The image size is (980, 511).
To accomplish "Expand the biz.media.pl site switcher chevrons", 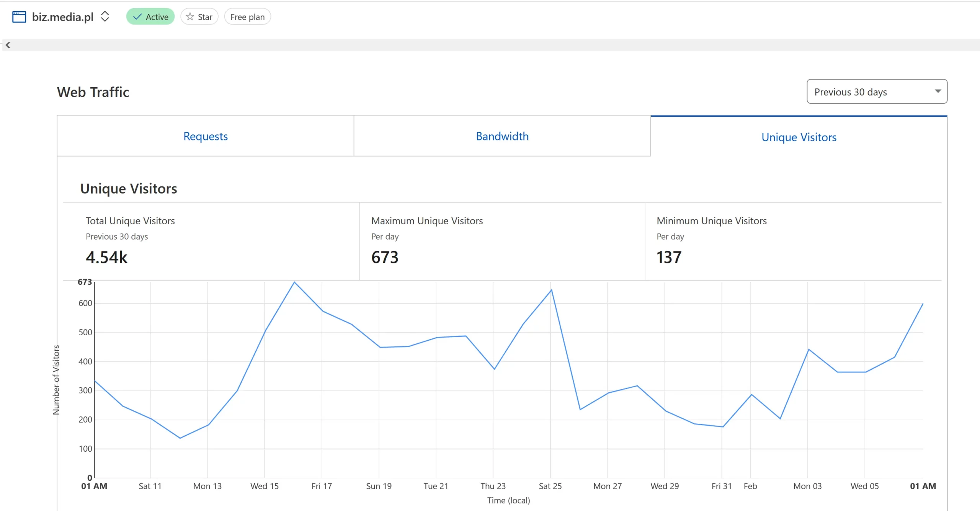I will click(x=105, y=16).
